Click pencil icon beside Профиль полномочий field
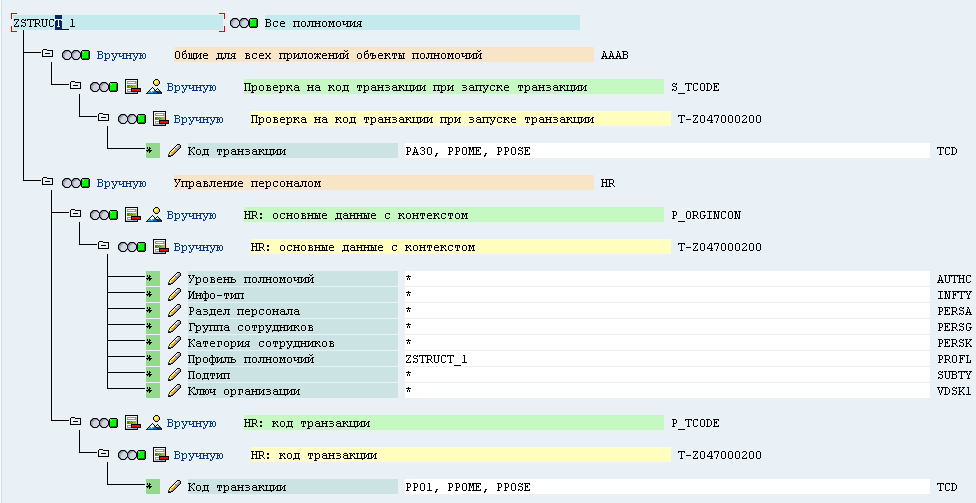 pos(175,359)
